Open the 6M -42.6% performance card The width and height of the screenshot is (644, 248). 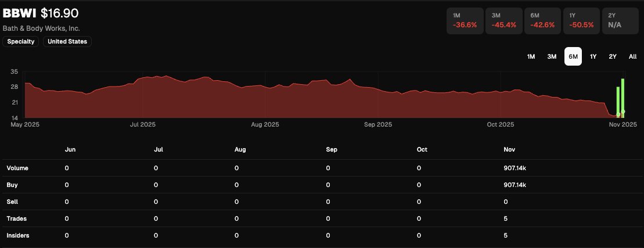[542, 20]
